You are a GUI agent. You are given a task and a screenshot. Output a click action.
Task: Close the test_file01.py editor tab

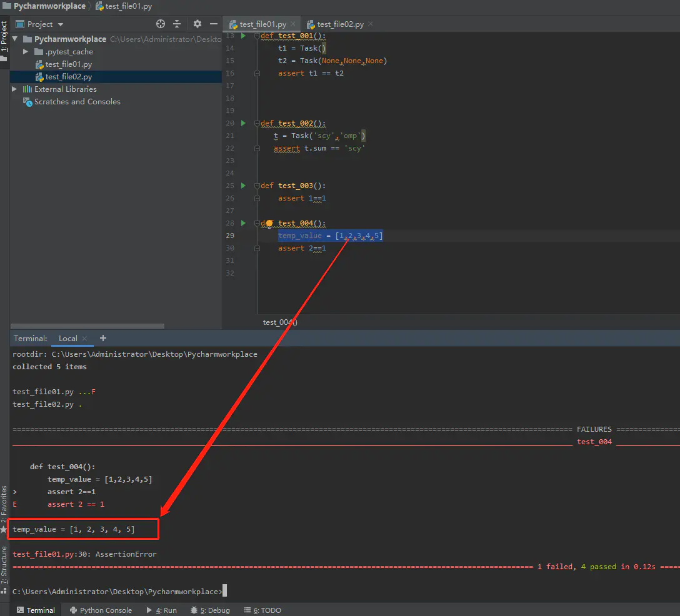293,24
